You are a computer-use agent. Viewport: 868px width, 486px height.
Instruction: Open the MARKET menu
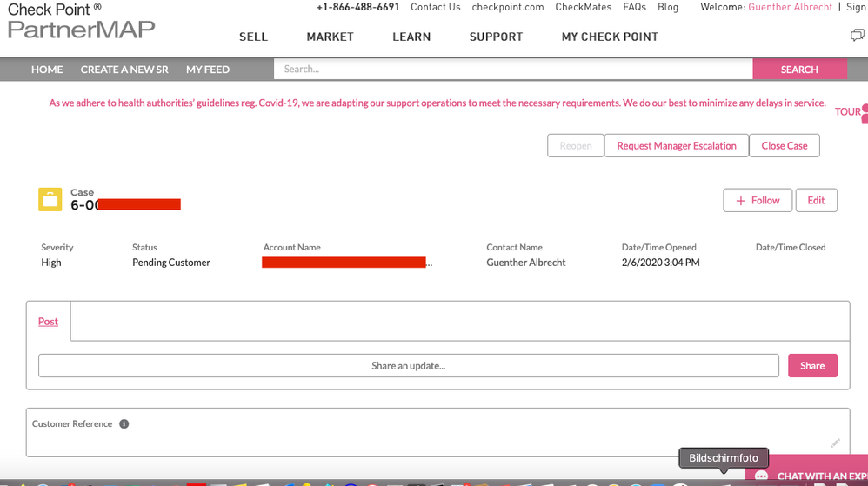(330, 37)
